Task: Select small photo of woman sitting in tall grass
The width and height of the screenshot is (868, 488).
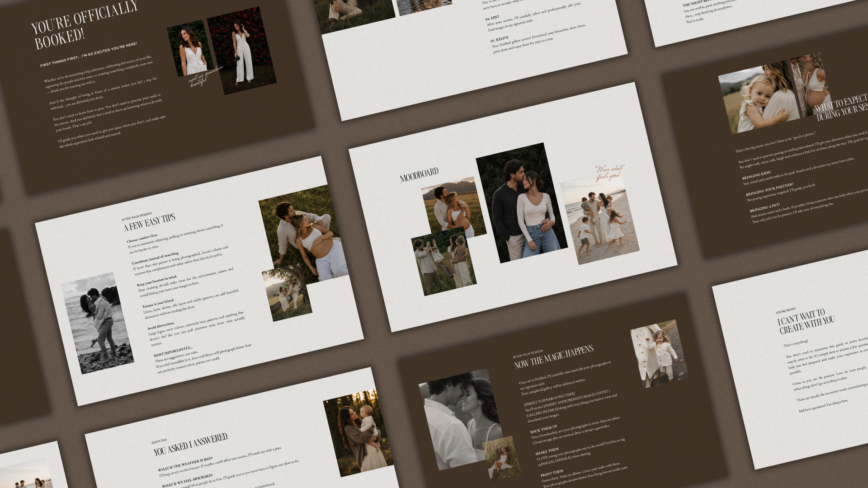Action: tap(501, 458)
